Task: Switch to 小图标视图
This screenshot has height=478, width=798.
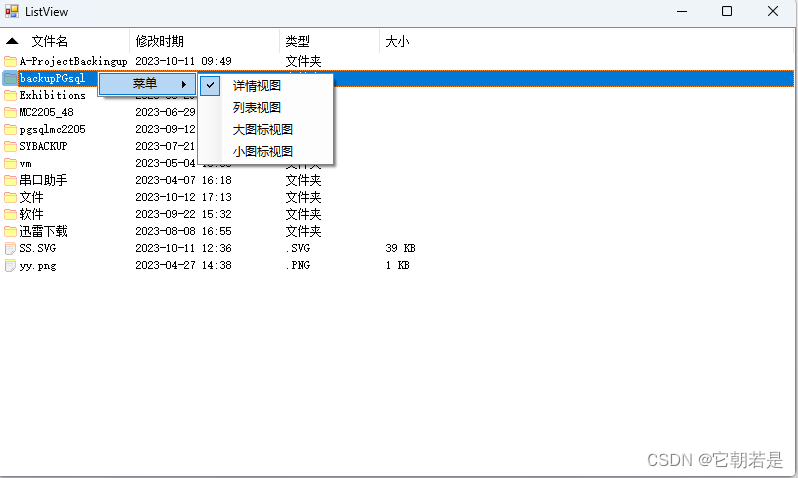Action: [266, 151]
